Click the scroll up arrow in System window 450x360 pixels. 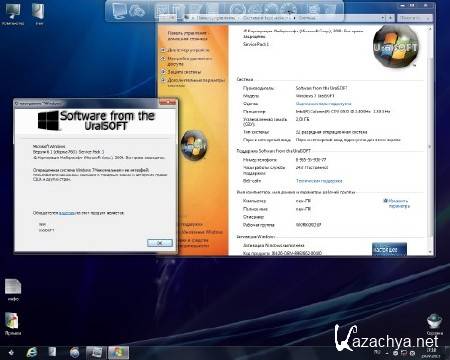430,29
